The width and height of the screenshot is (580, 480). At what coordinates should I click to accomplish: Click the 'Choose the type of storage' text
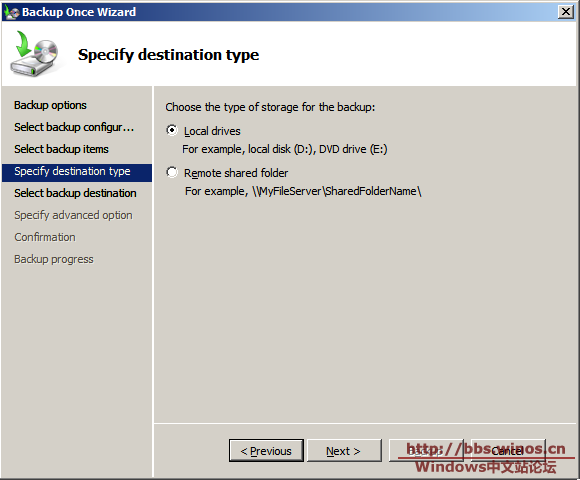270,107
